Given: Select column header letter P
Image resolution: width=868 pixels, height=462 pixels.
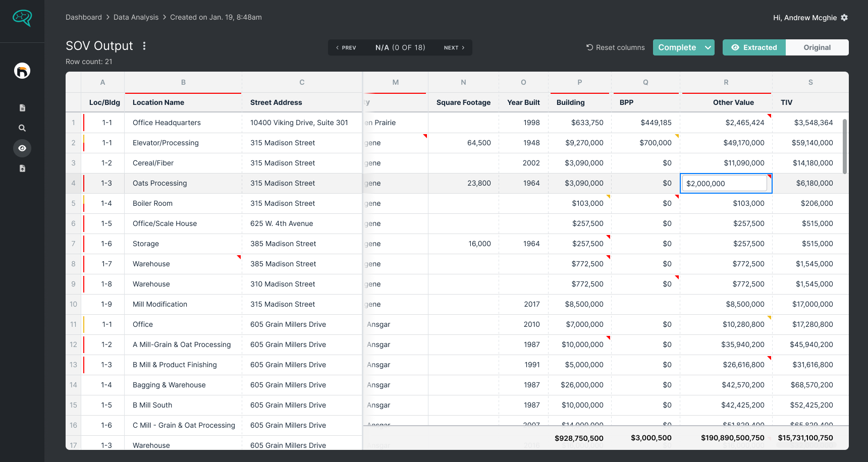Looking at the screenshot, I should tap(580, 82).
